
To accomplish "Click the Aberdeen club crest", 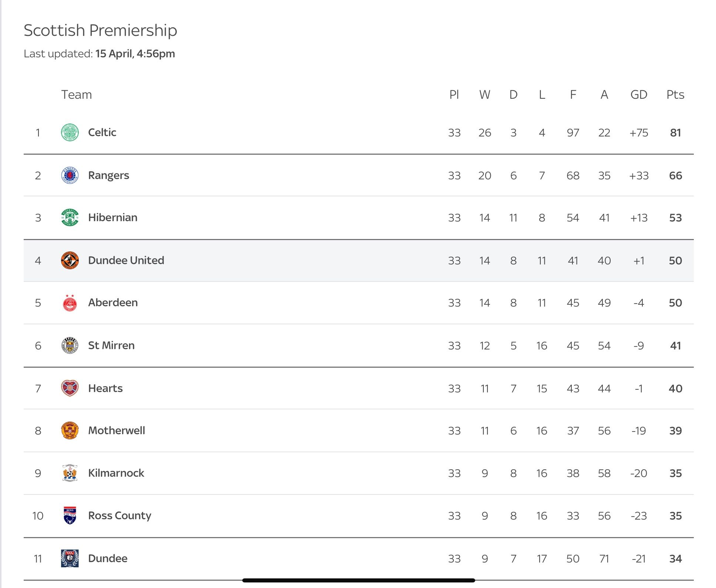I will coord(70,303).
